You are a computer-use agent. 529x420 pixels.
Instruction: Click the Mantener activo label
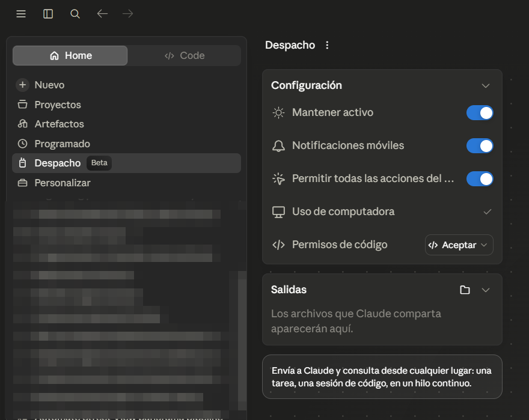tap(332, 112)
